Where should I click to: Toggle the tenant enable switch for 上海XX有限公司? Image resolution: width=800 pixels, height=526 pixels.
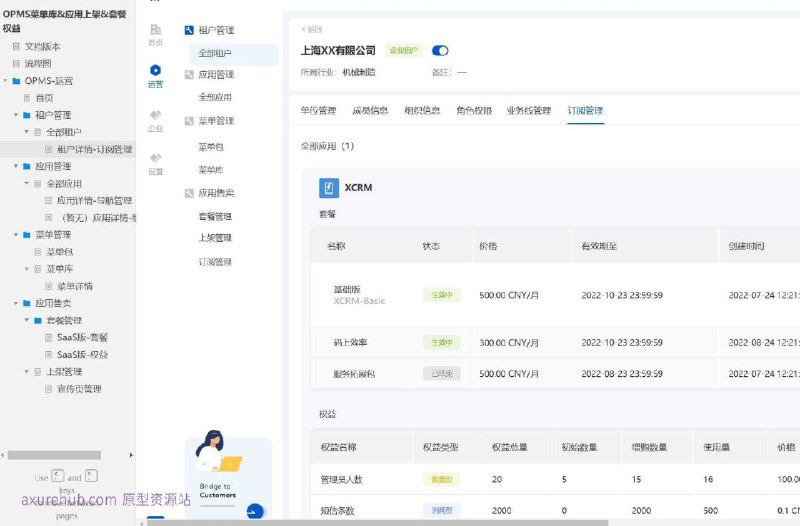[440, 51]
